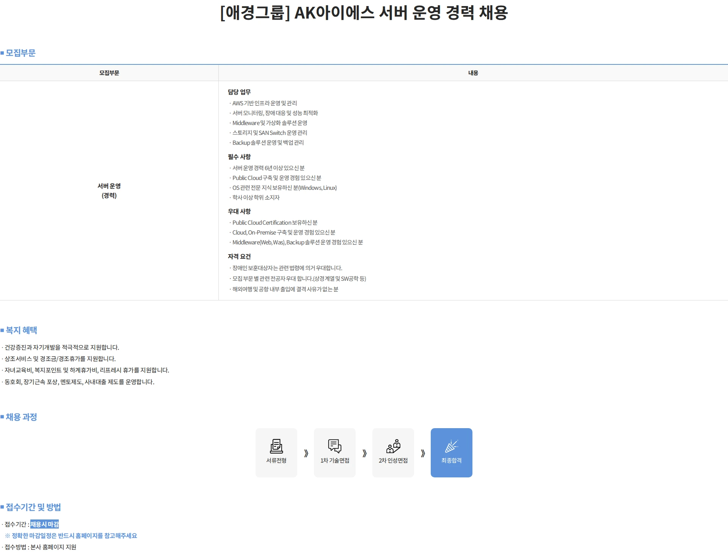Viewport: 728px width, 560px height.
Task: Click the 우대 사항 subheading
Action: [x=239, y=211]
